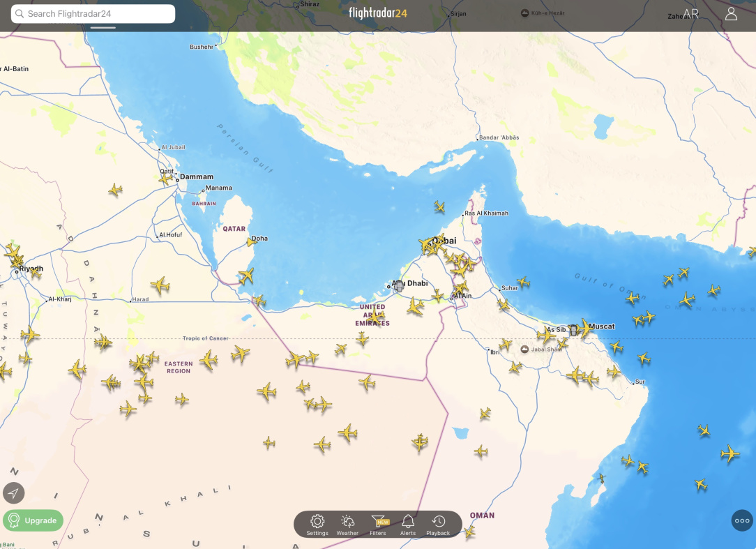The height and width of the screenshot is (549, 756).
Task: Tap the Riyadh city label
Action: coord(31,269)
